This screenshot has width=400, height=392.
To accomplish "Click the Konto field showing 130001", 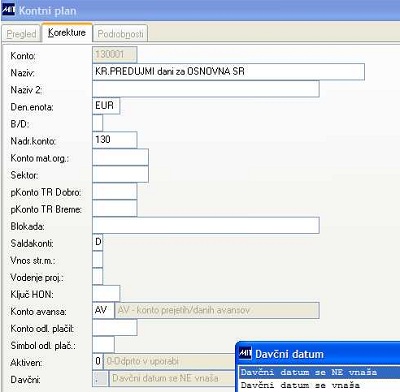I will click(114, 54).
